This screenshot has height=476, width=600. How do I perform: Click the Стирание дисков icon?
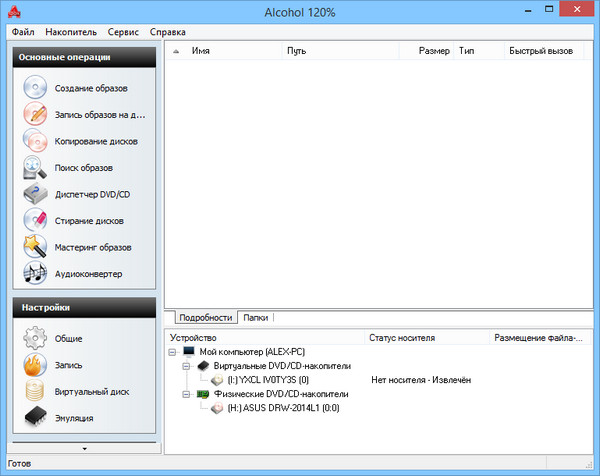tap(36, 219)
